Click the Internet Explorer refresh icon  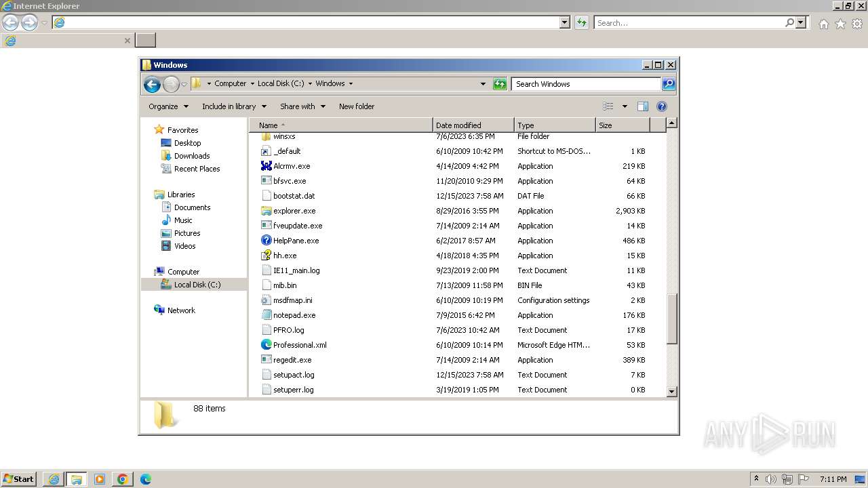[x=581, y=22]
